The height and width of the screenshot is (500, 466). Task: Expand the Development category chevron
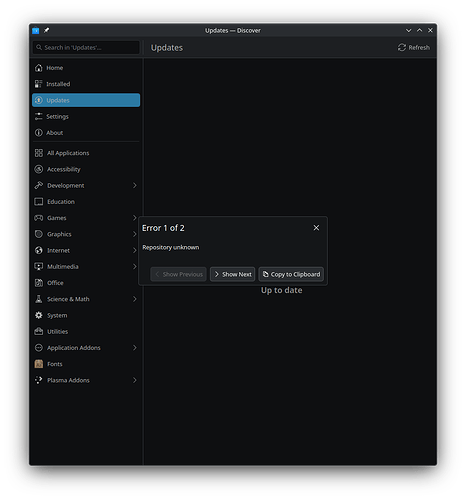click(135, 185)
